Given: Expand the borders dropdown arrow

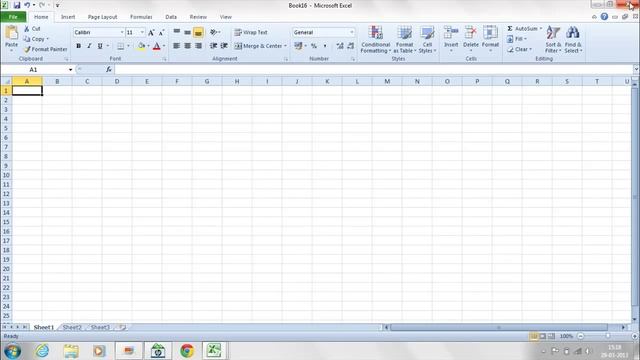Looking at the screenshot, I should click(x=128, y=46).
